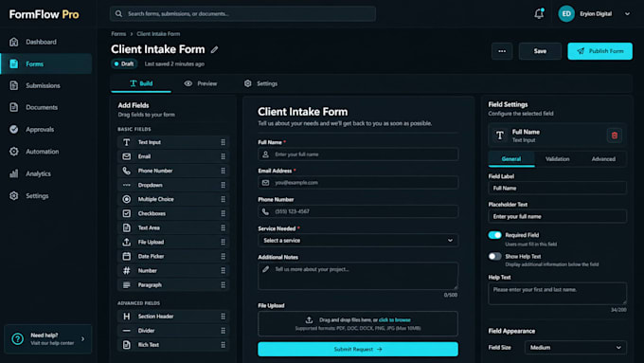
Task: Go to Forms breadcrumb link
Action: 118,34
